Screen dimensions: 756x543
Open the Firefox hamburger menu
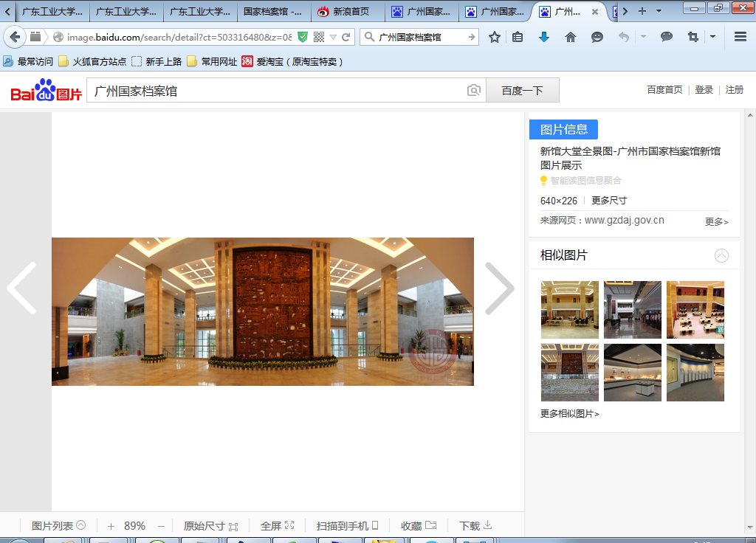click(740, 37)
